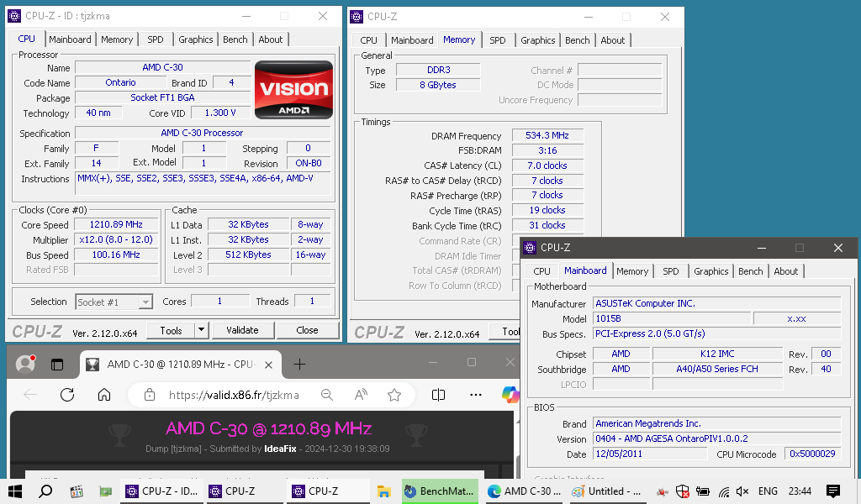Open Windows Security tray icon
This screenshot has height=504, width=861.
[x=682, y=491]
